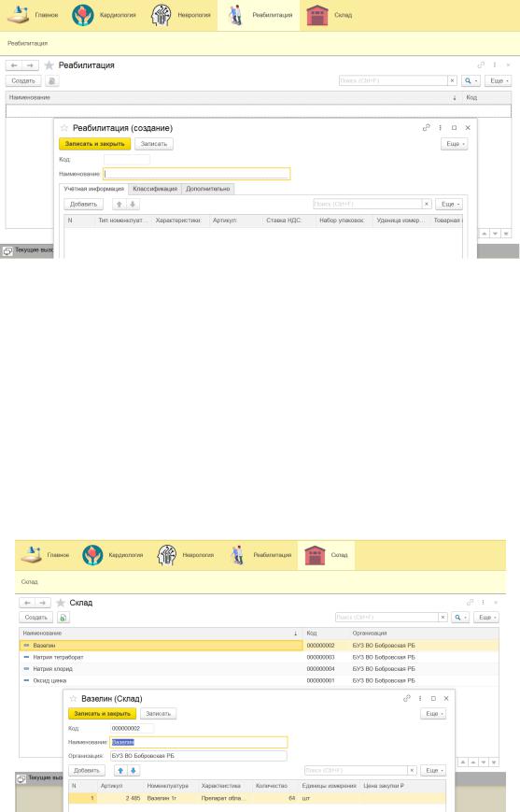Focus Организация field in Вазелин (Склад) form
Screen dimensions: 520x812
pos(199,756)
